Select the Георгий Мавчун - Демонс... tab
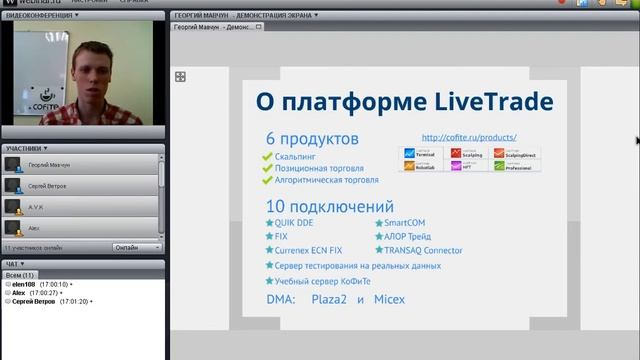The height and width of the screenshot is (360, 640). pyautogui.click(x=218, y=27)
